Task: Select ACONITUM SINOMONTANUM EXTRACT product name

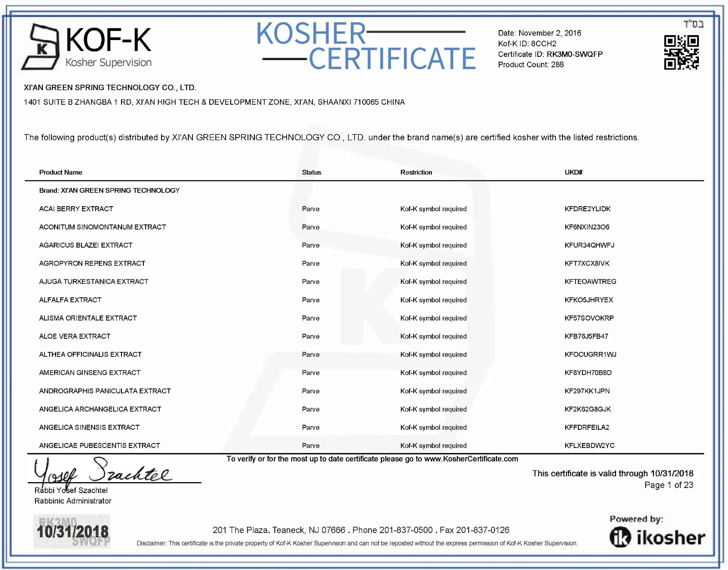Action: point(102,227)
